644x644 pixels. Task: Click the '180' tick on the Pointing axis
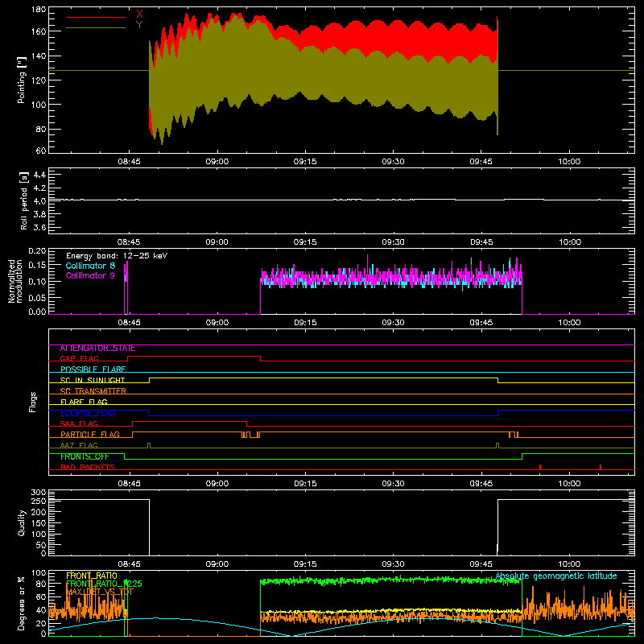38,10
